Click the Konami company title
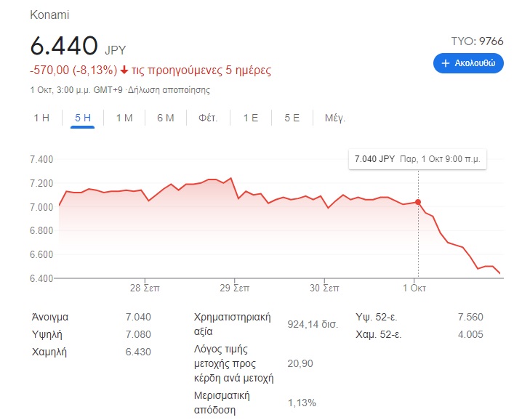 point(50,15)
